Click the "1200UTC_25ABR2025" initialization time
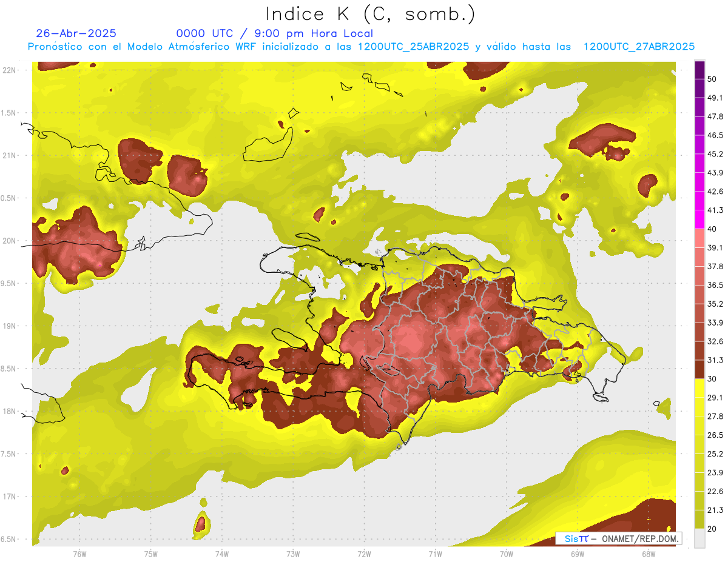Image resolution: width=728 pixels, height=562 pixels. (x=413, y=47)
